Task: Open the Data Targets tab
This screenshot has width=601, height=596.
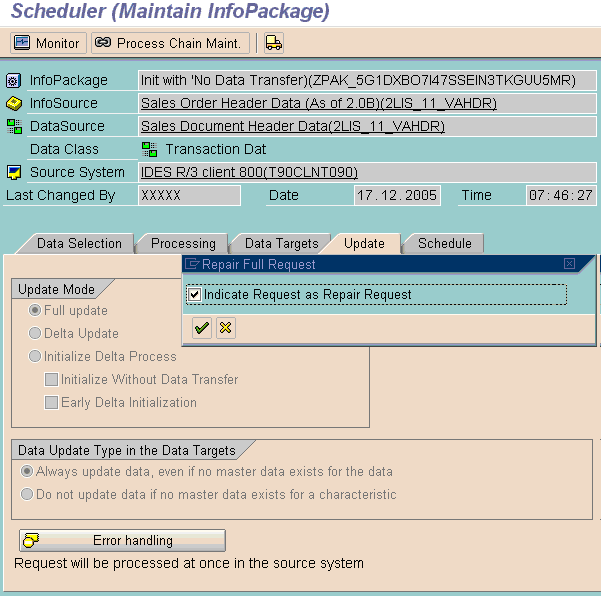Action: point(281,244)
